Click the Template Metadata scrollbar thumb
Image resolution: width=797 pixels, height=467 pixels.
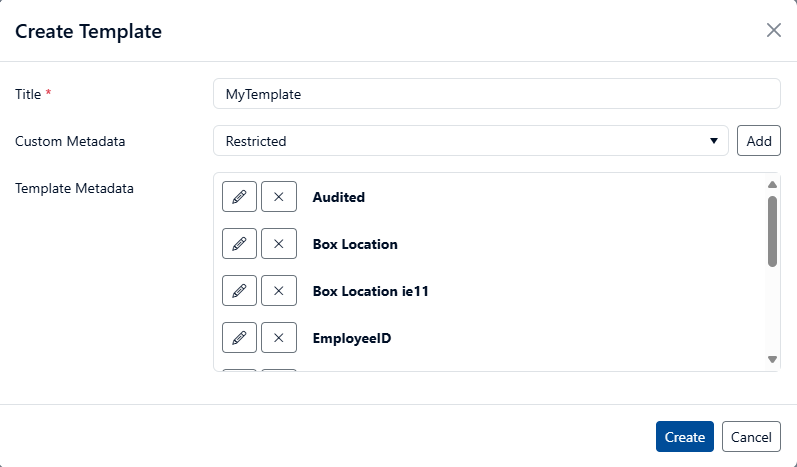coord(773,231)
